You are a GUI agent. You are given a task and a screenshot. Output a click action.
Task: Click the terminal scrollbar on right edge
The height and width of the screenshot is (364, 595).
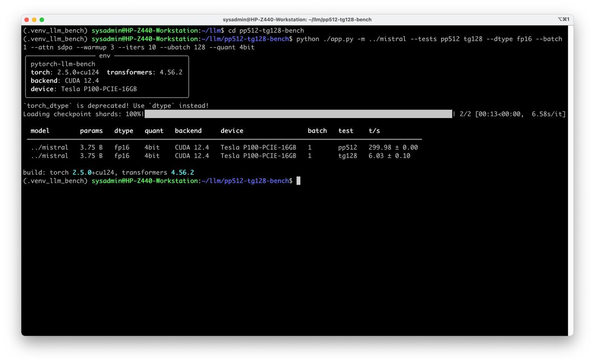pyautogui.click(x=570, y=180)
